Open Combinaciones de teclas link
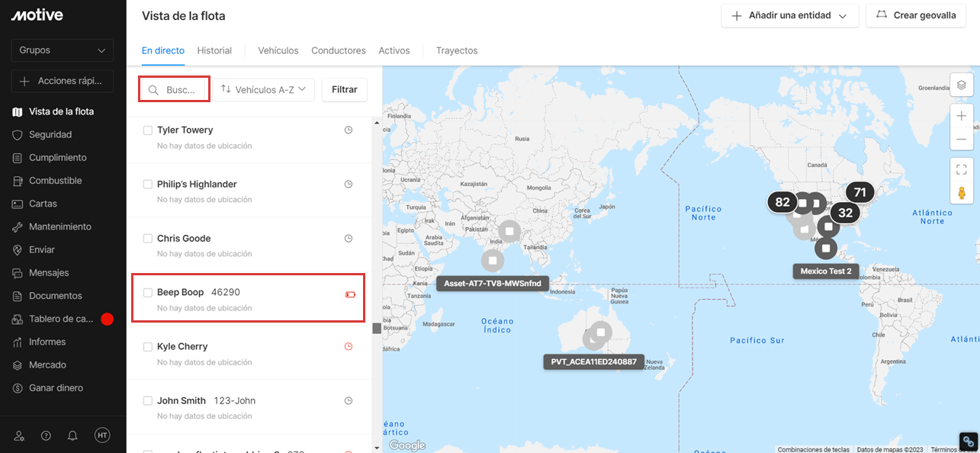Image resolution: width=980 pixels, height=453 pixels. point(813,449)
